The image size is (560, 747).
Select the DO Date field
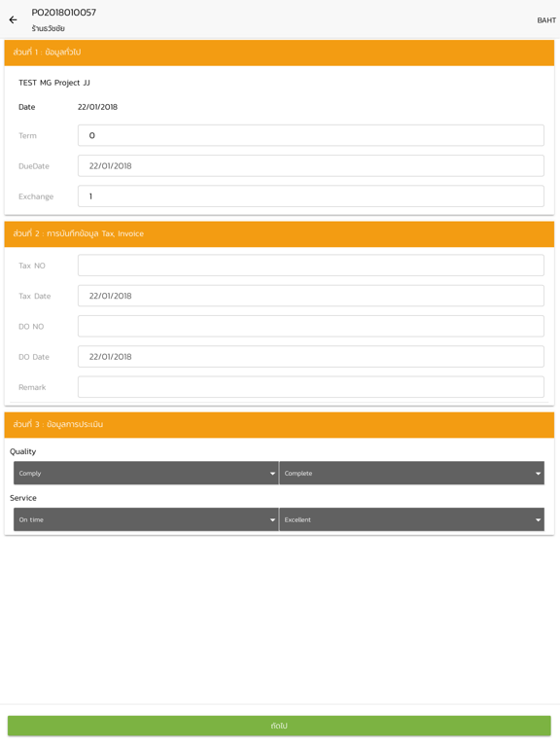click(x=311, y=357)
